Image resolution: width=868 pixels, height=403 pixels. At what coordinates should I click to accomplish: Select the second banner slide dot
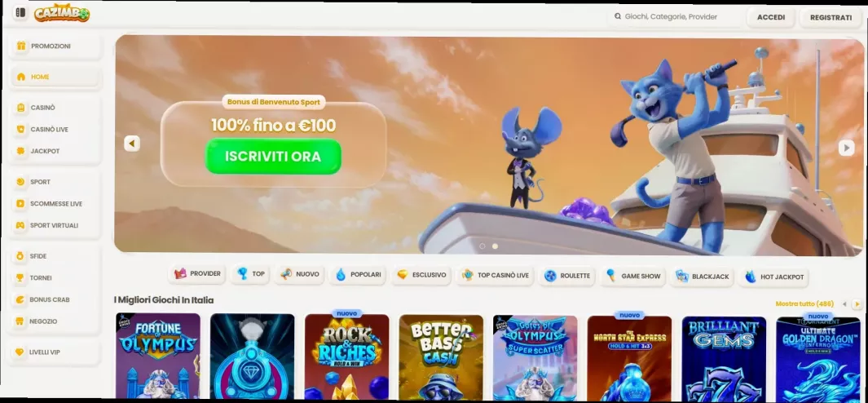(x=495, y=246)
